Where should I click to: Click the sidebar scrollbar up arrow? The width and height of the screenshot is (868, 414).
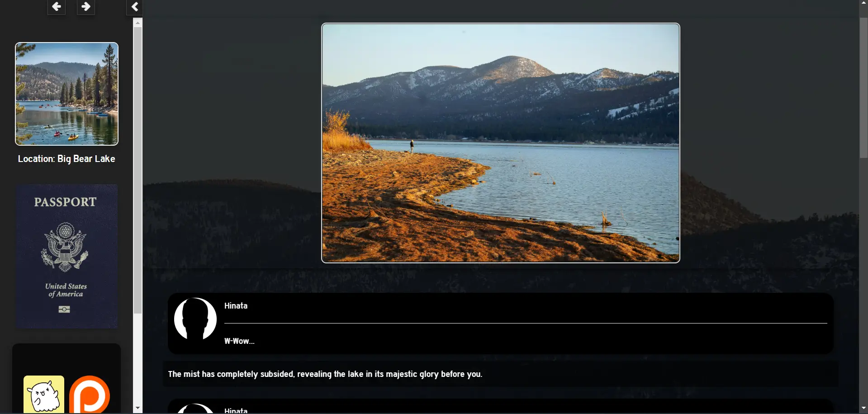[138, 22]
